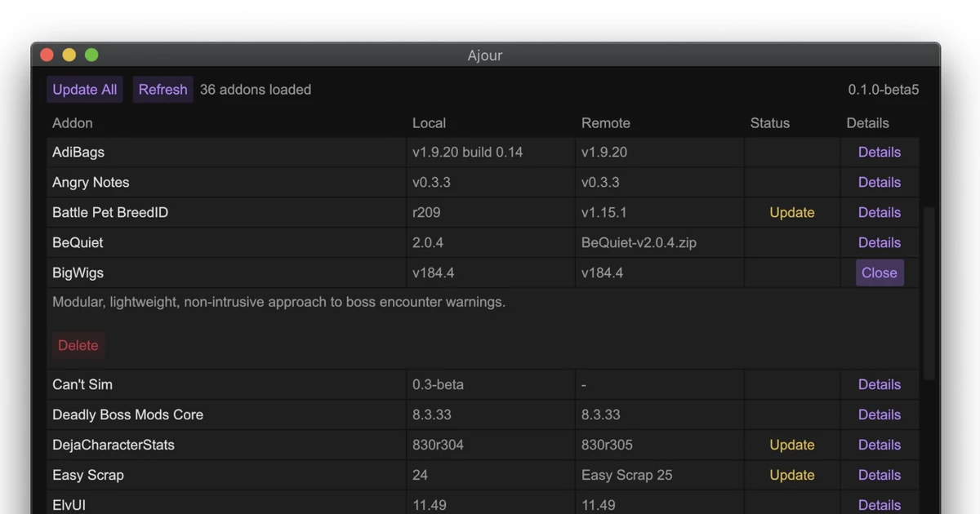Show Details for ElvUI
The width and height of the screenshot is (980, 514).
click(880, 505)
